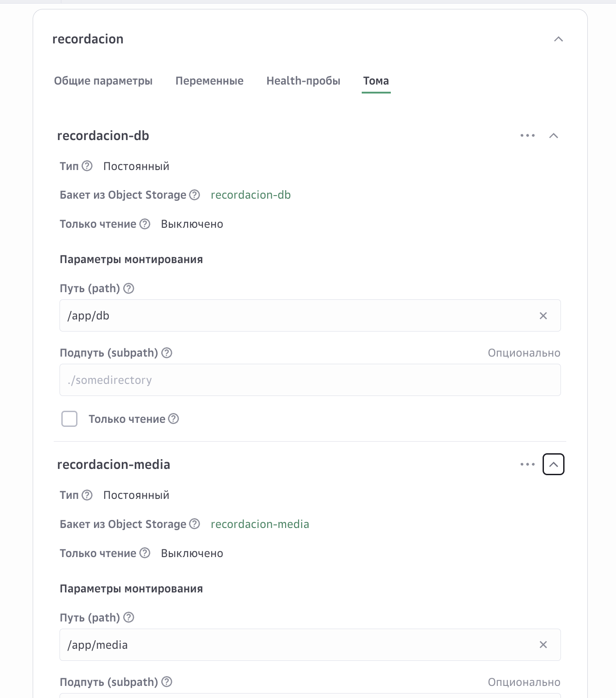Open the Health-пробы tab

pyautogui.click(x=303, y=81)
